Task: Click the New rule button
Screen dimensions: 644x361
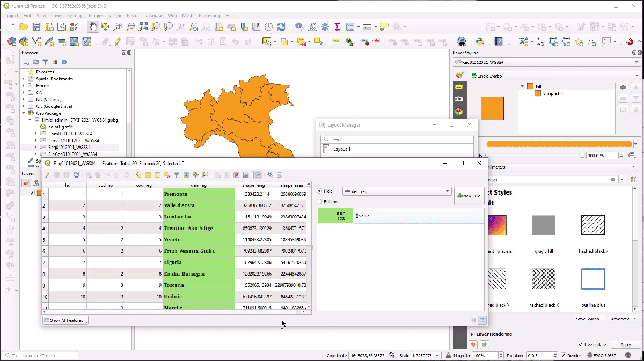Action: 469,196
